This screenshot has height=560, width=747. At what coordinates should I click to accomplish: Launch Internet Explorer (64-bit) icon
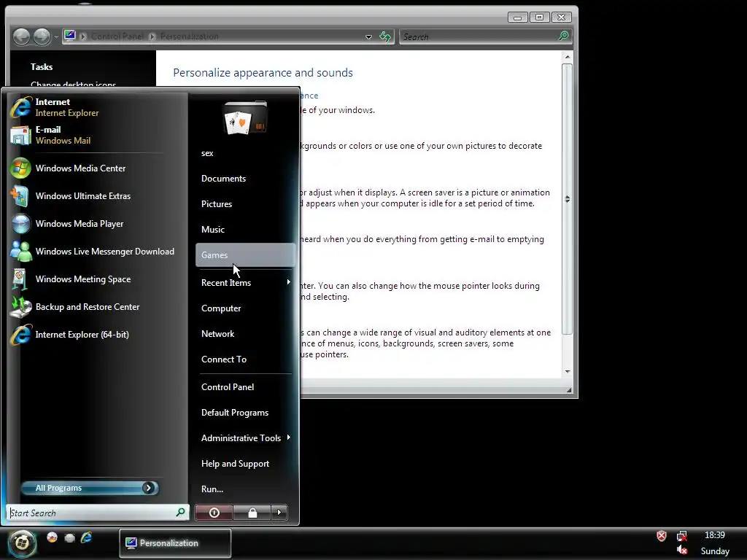click(x=21, y=334)
